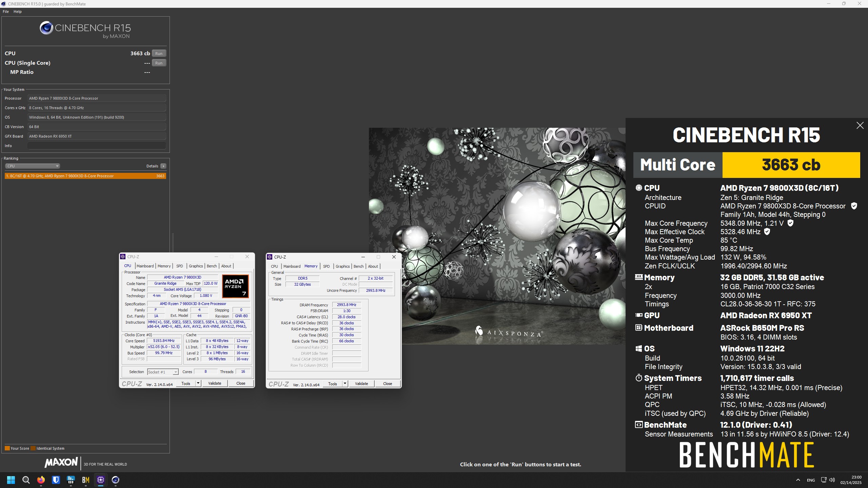
Task: Expand Tools dropdown arrow in right CPU-Z
Action: tap(345, 384)
